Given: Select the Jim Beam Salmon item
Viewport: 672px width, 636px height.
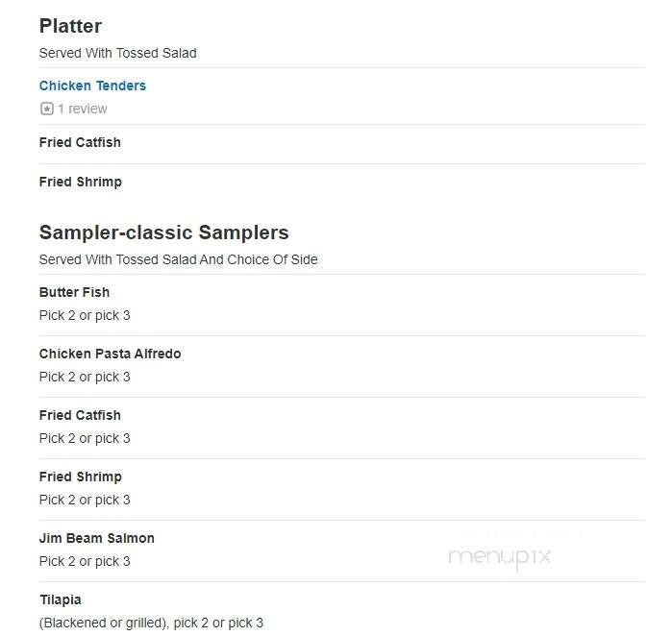Looking at the screenshot, I should [96, 538].
